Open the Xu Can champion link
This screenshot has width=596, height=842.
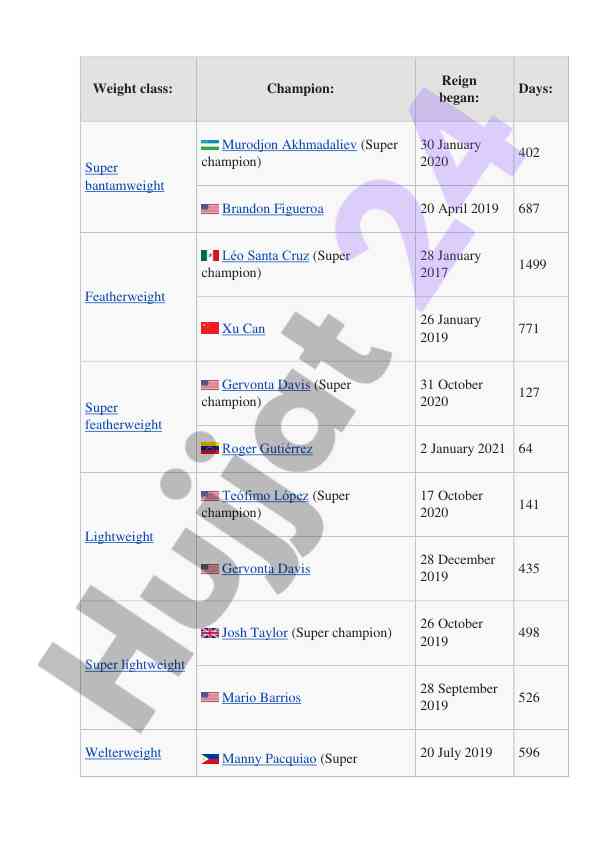(243, 328)
